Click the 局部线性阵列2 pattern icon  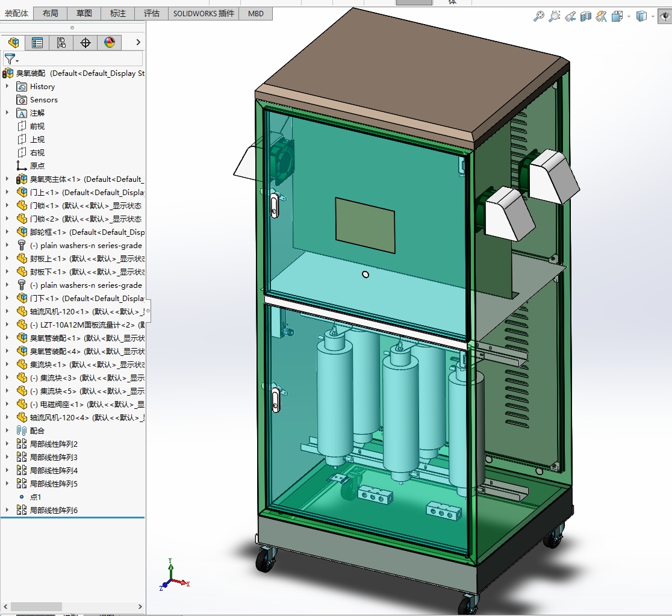(x=22, y=444)
